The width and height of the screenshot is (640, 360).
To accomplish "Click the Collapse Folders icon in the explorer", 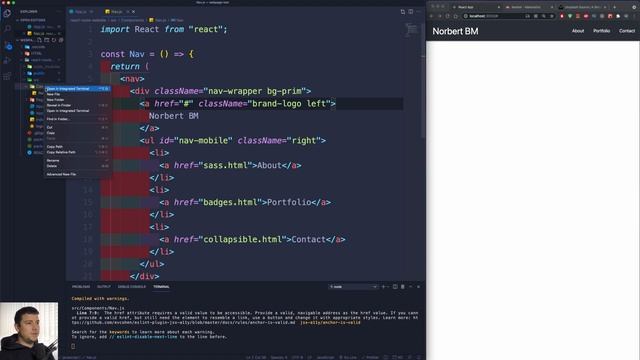I will click(x=61, y=40).
